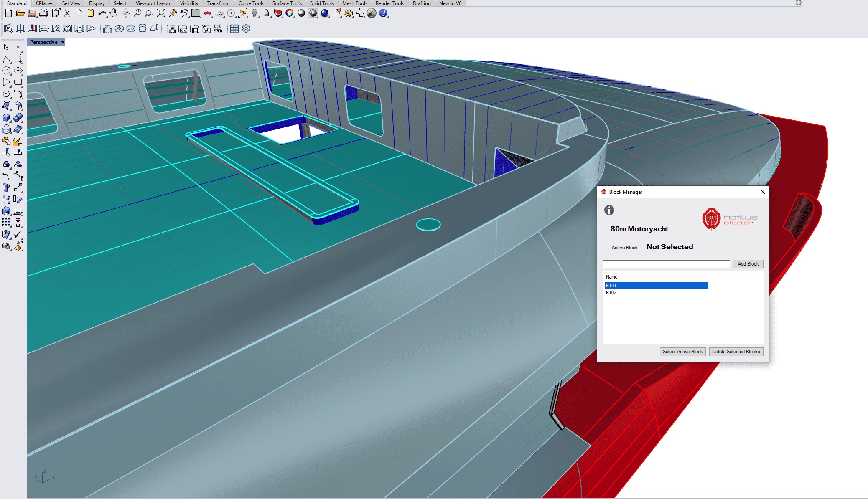The height and width of the screenshot is (499, 868).
Task: Toggle the Lock objects padlock icon
Action: click(266, 13)
